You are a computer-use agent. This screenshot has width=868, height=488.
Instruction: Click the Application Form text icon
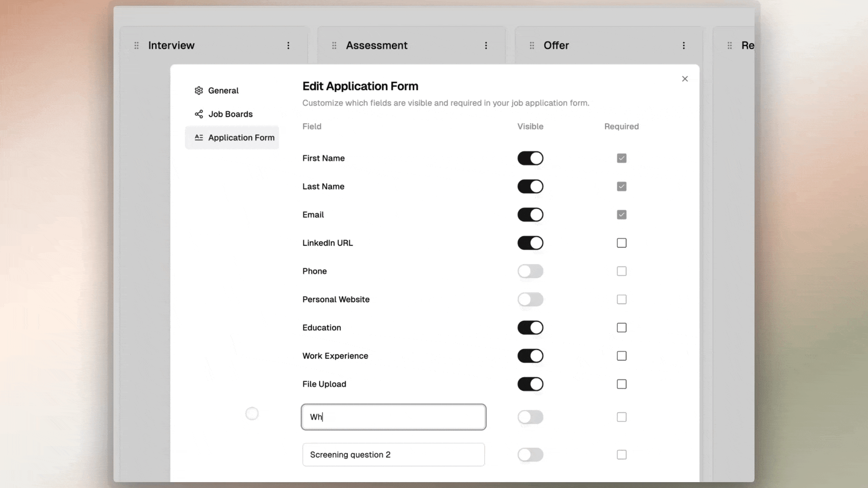point(199,138)
